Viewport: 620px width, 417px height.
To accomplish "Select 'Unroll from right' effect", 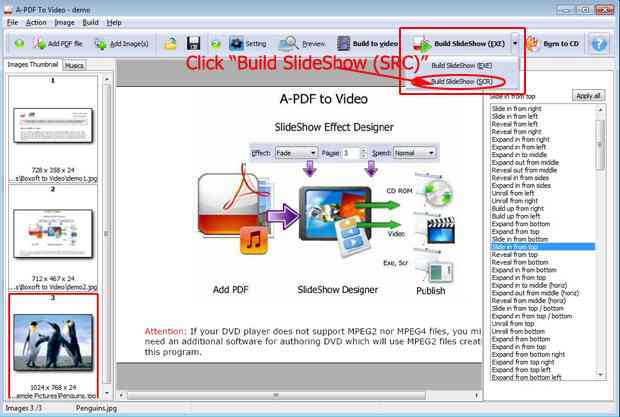I will click(514, 201).
